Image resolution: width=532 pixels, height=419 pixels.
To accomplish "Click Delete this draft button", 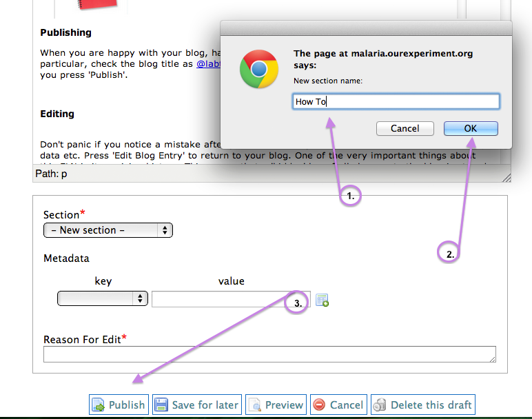I will [422, 405].
